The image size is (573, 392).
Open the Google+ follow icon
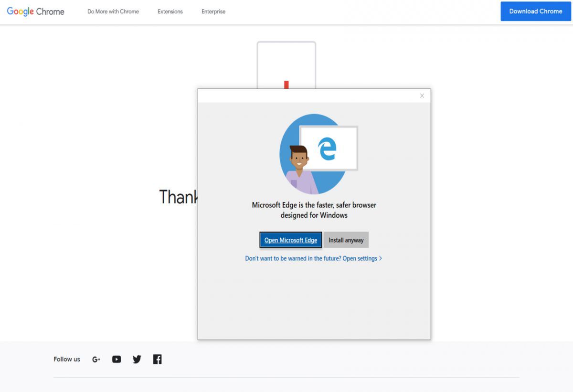tap(96, 359)
